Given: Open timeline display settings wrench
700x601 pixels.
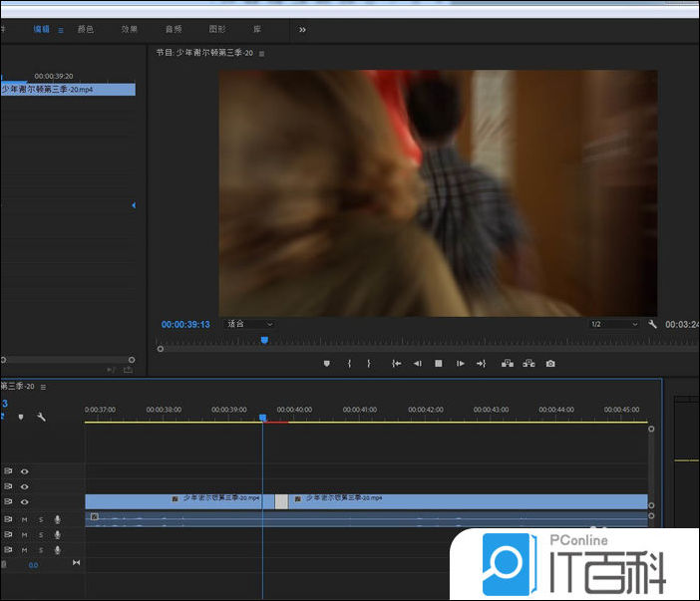Looking at the screenshot, I should [x=41, y=417].
